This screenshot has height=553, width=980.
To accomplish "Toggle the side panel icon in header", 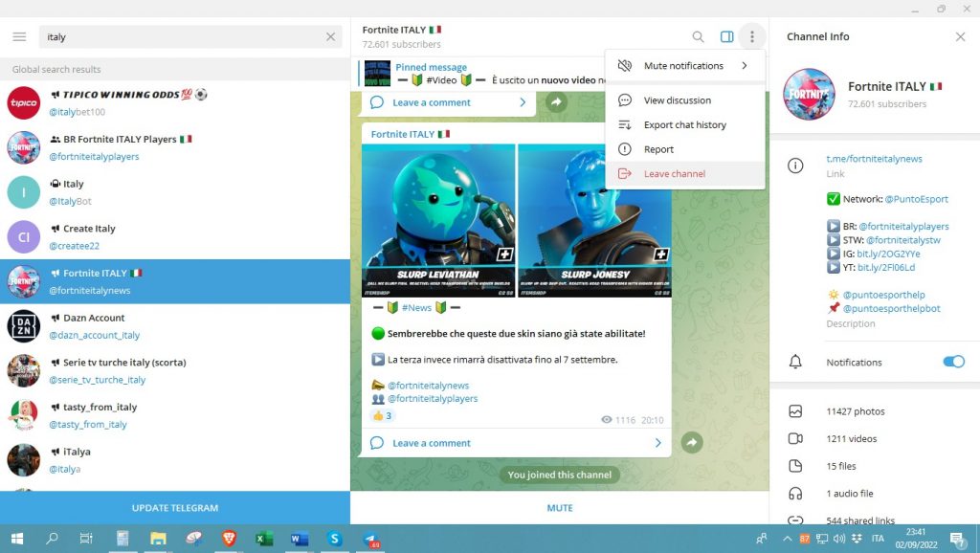I will pyautogui.click(x=726, y=37).
